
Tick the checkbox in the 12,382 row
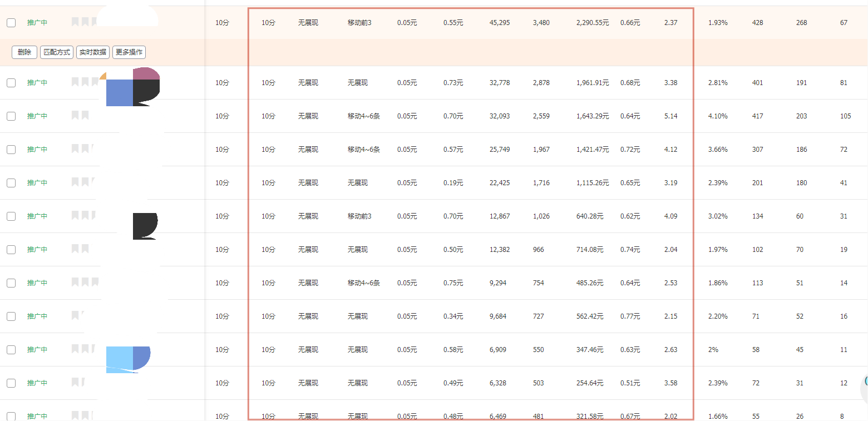[x=11, y=250]
